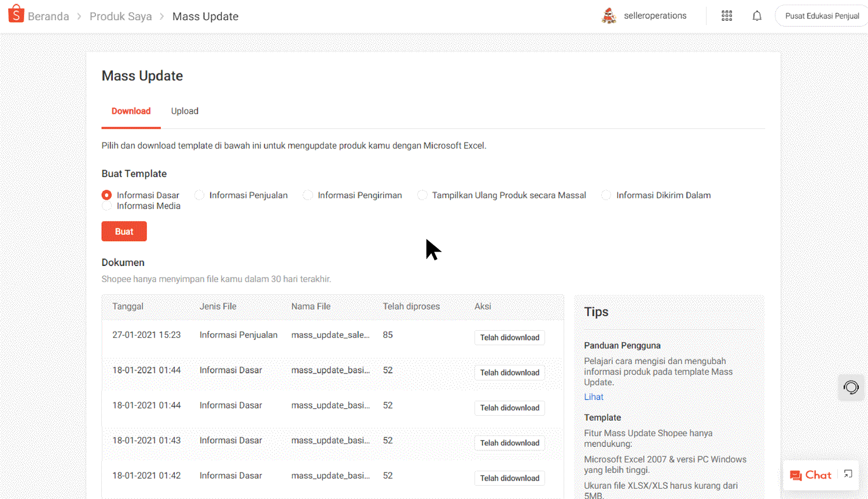Select the Informasi Penjualan radio option

(200, 195)
